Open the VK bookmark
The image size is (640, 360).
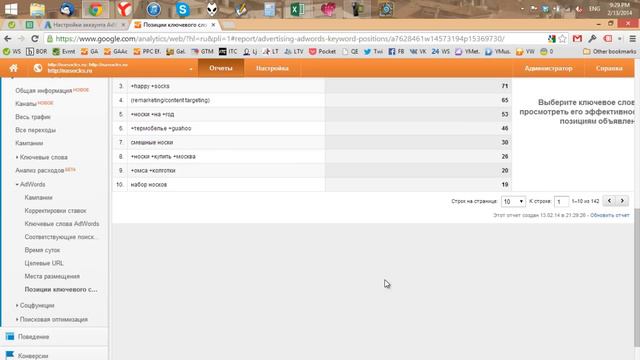click(x=418, y=51)
